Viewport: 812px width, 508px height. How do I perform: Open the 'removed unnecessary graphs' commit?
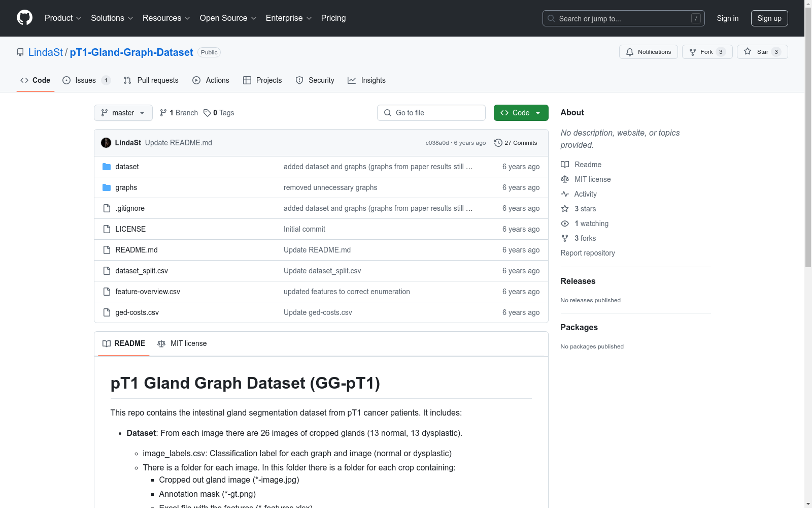(x=330, y=187)
